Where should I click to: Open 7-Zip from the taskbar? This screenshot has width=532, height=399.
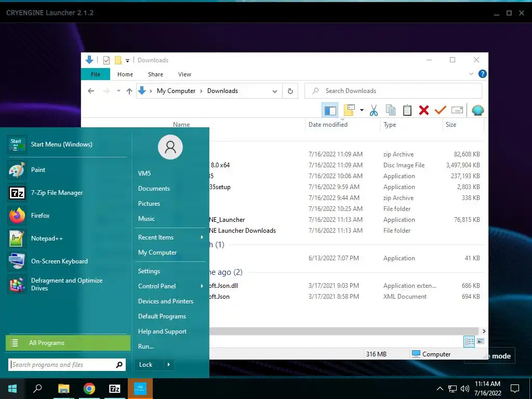115,389
